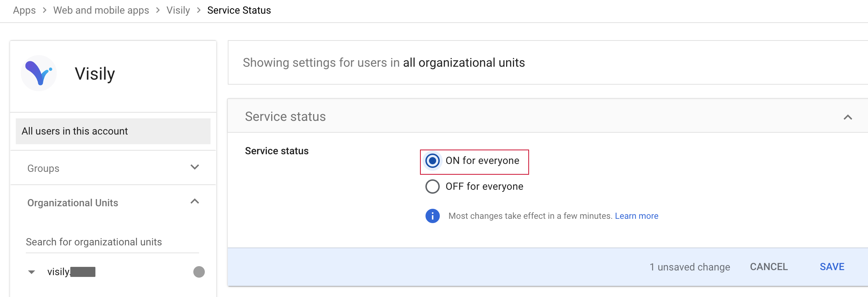Click the 1 unsaved change text
Screen dimensions: 868x297
point(690,267)
